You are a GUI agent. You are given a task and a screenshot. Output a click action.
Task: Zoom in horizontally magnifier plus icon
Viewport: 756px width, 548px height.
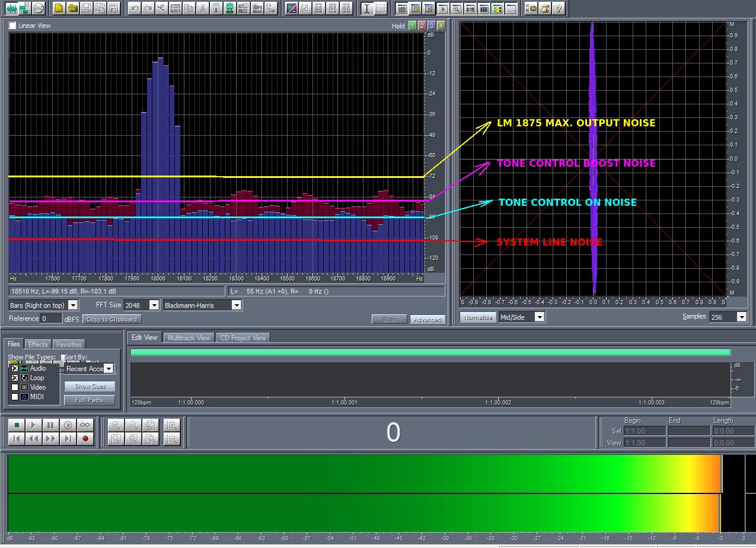[116, 425]
